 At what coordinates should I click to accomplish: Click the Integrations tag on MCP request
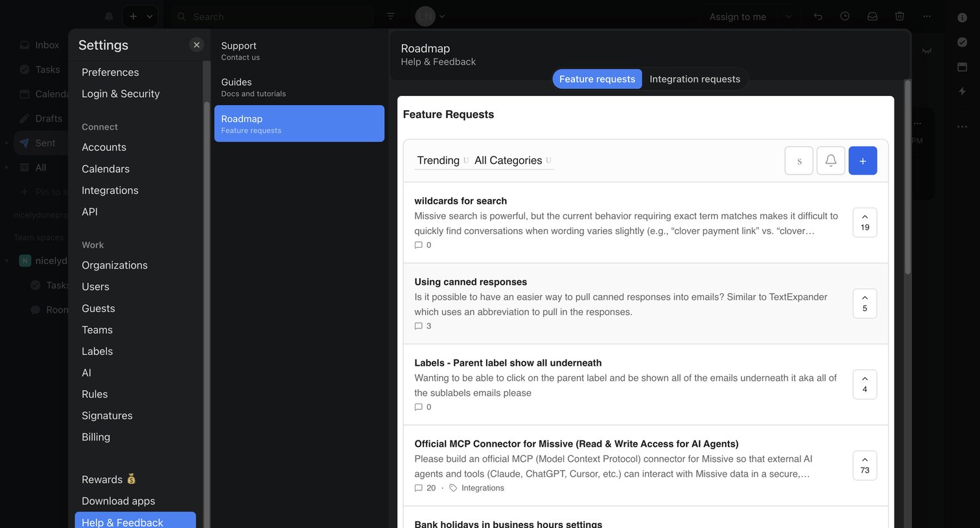pyautogui.click(x=476, y=488)
